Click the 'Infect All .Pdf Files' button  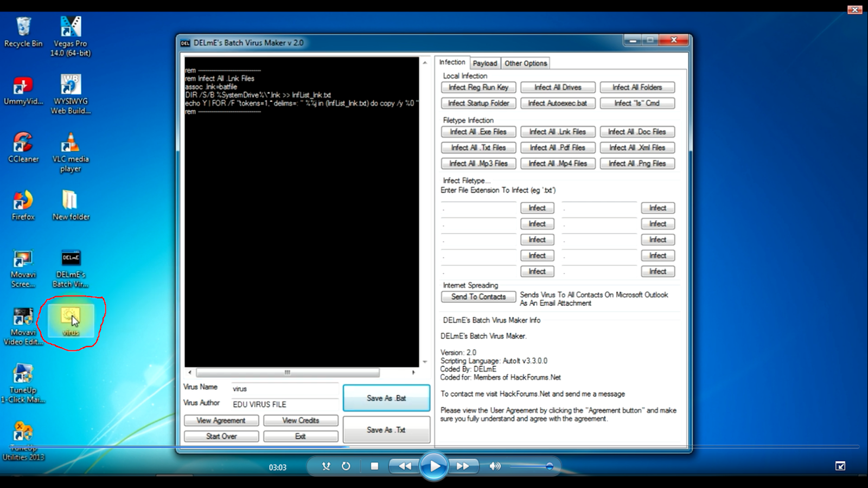558,147
